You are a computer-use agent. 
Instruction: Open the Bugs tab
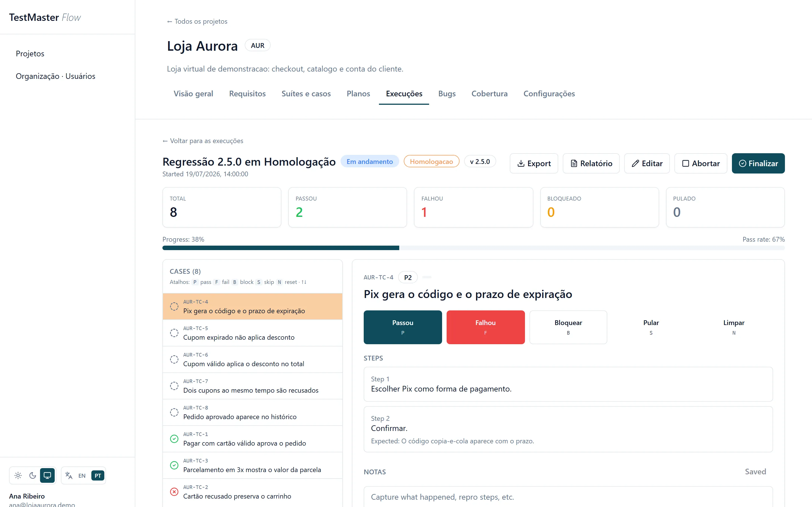click(447, 94)
